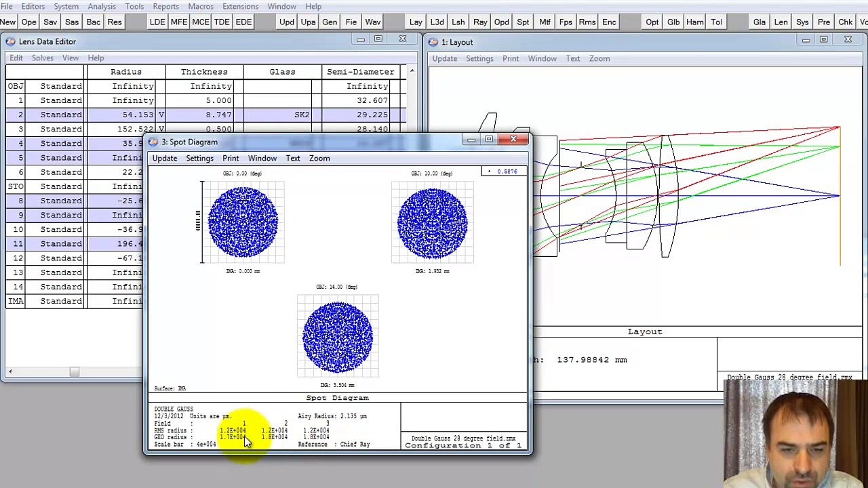Click the Upd update toolbar button
This screenshot has width=868, height=488.
click(x=287, y=22)
